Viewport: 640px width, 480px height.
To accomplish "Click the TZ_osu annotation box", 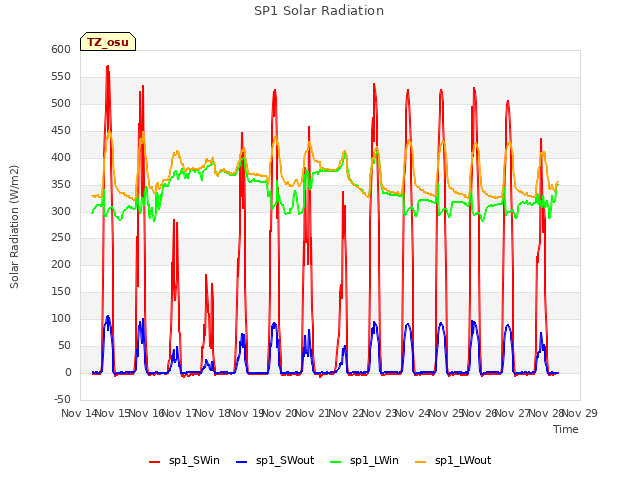I will pos(108,42).
